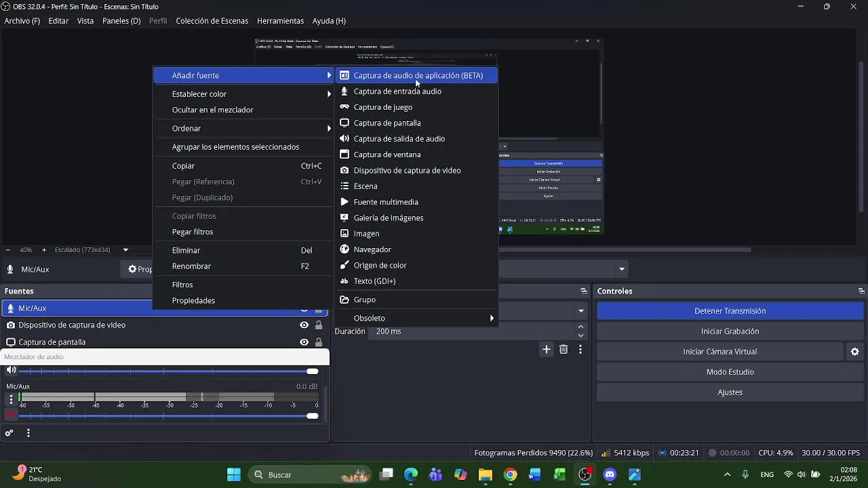The height and width of the screenshot is (488, 868).
Task: Click the window icon for Captura de ventana
Action: 344,155
